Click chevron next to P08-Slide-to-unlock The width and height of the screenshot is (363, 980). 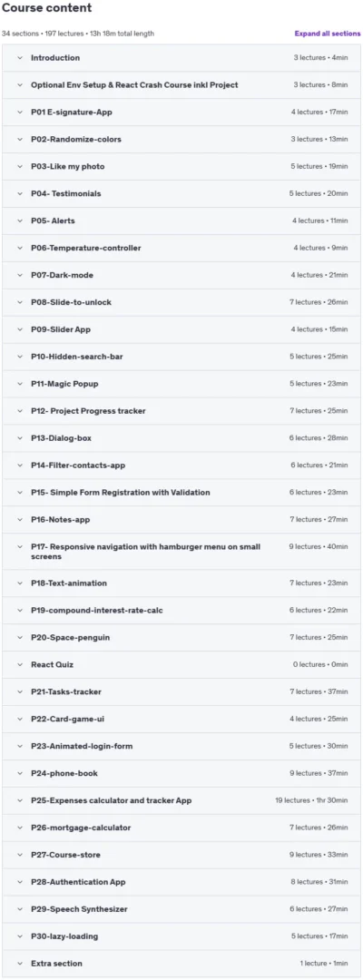[20, 302]
